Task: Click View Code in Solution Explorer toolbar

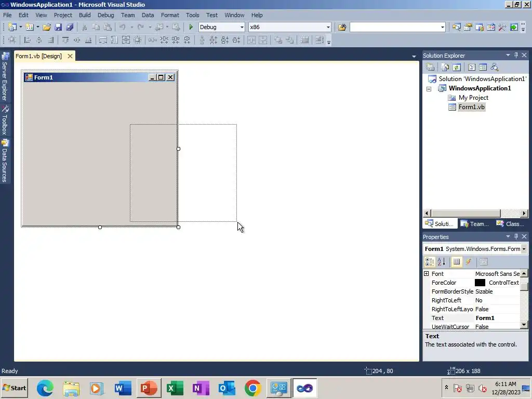Action: pyautogui.click(x=472, y=67)
